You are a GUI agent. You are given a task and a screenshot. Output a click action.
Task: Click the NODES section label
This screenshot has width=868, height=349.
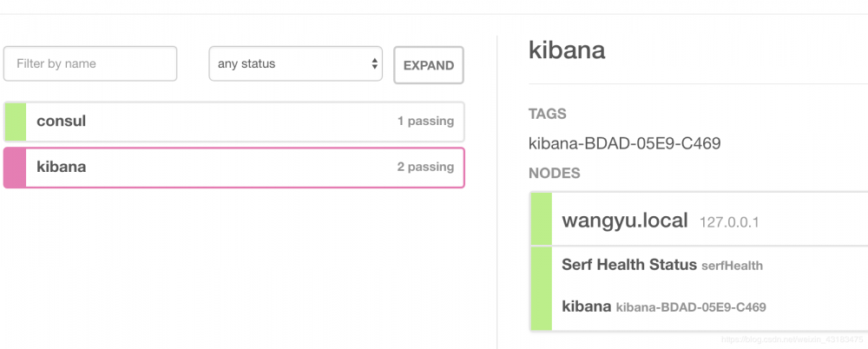pyautogui.click(x=555, y=173)
